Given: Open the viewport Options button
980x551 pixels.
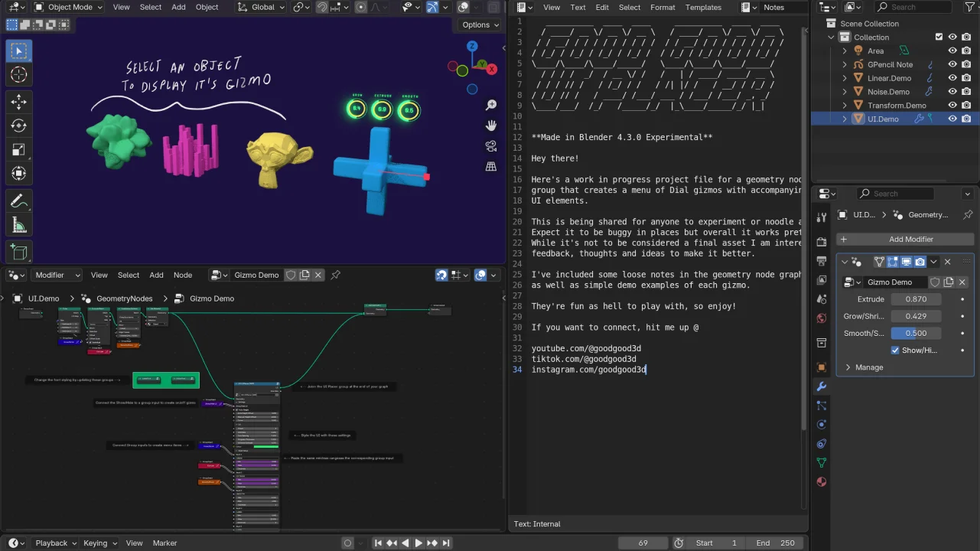Looking at the screenshot, I should (480, 24).
